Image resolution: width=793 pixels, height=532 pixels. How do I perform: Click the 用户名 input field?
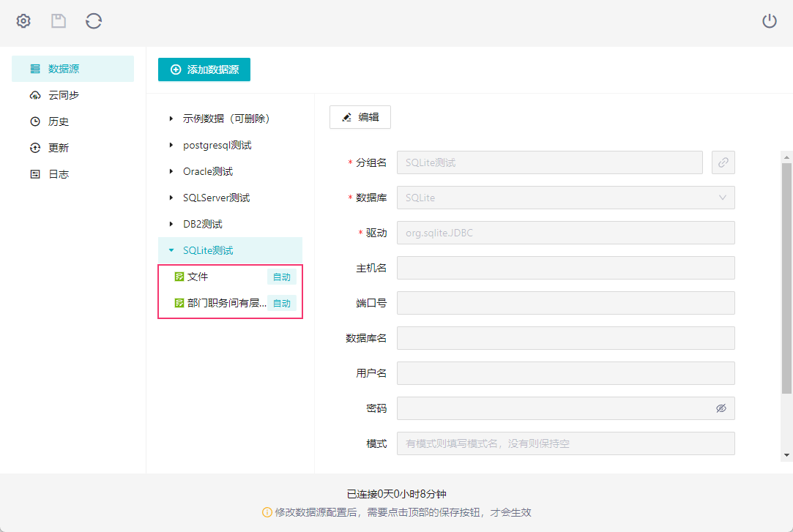coord(565,373)
